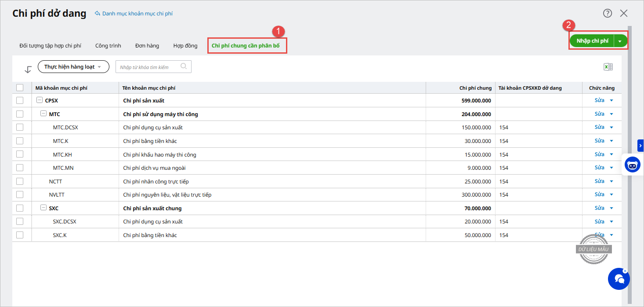Switch to the Hợp đồng tab
Image resolution: width=644 pixels, height=307 pixels.
(x=185, y=46)
